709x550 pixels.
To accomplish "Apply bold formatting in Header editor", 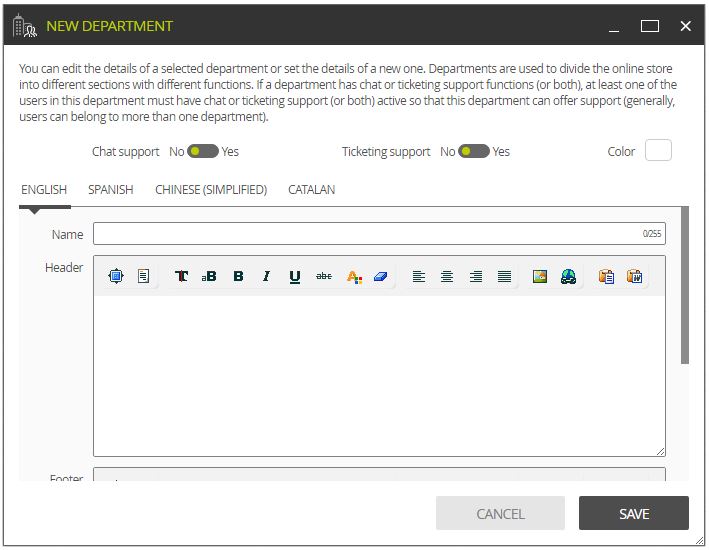I will [x=238, y=276].
